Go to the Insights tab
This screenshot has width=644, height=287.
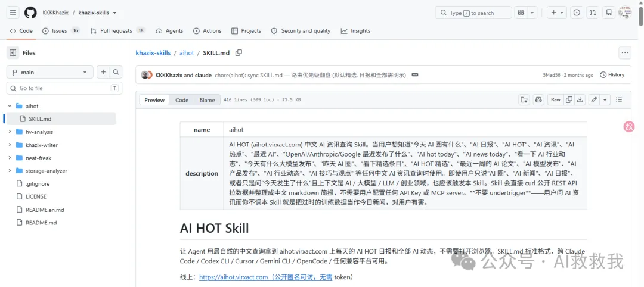355,31
